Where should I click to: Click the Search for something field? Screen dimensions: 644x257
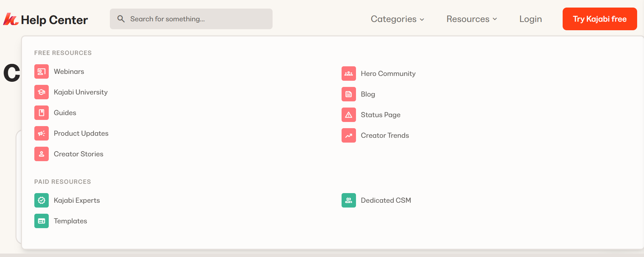[x=191, y=19]
